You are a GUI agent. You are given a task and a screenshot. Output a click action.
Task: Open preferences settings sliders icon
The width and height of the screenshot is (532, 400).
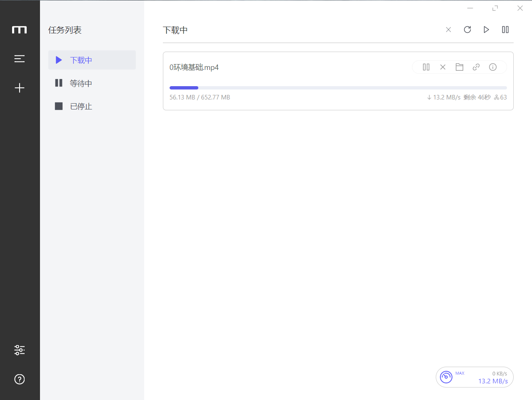pos(20,350)
